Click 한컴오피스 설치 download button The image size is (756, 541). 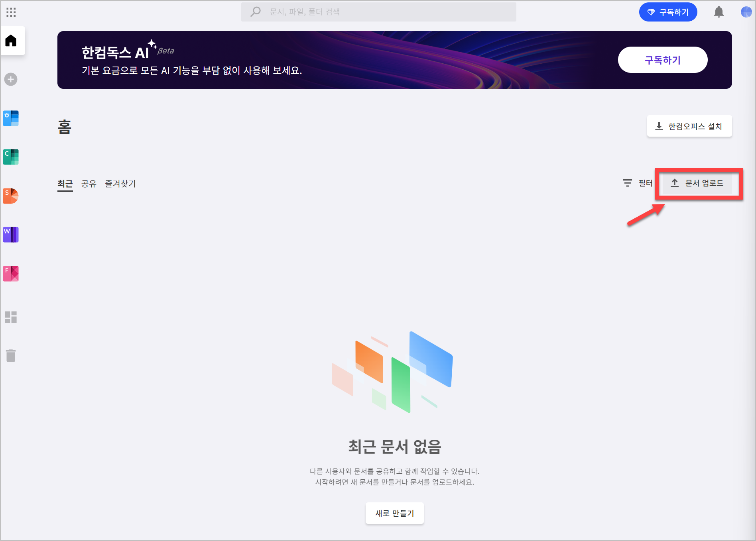click(689, 126)
